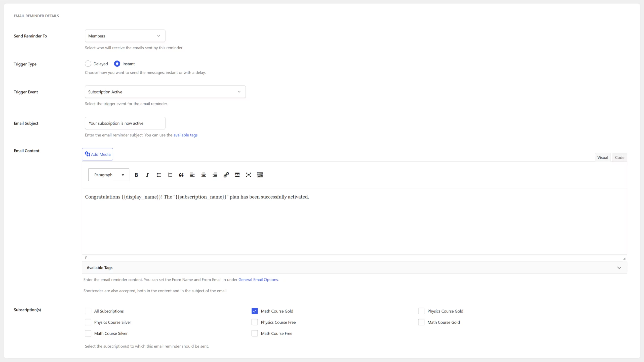Insert or edit a link
The image size is (644, 362).
[x=226, y=175]
